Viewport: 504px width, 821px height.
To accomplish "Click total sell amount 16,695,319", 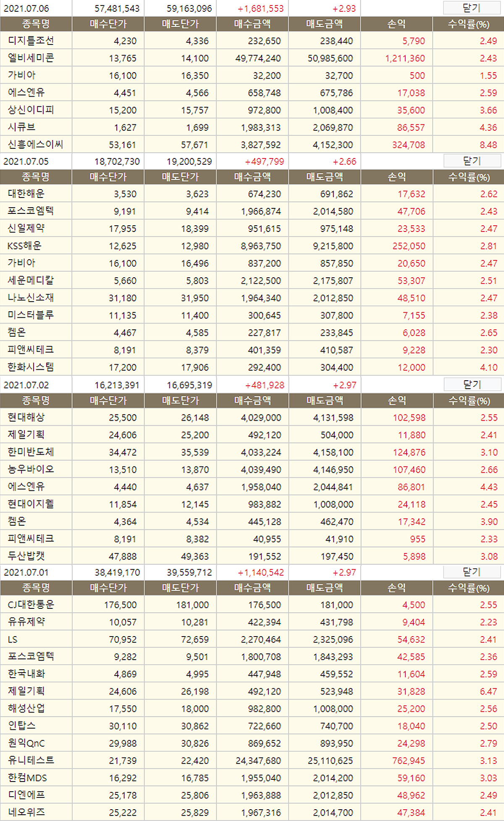I will 189,385.
